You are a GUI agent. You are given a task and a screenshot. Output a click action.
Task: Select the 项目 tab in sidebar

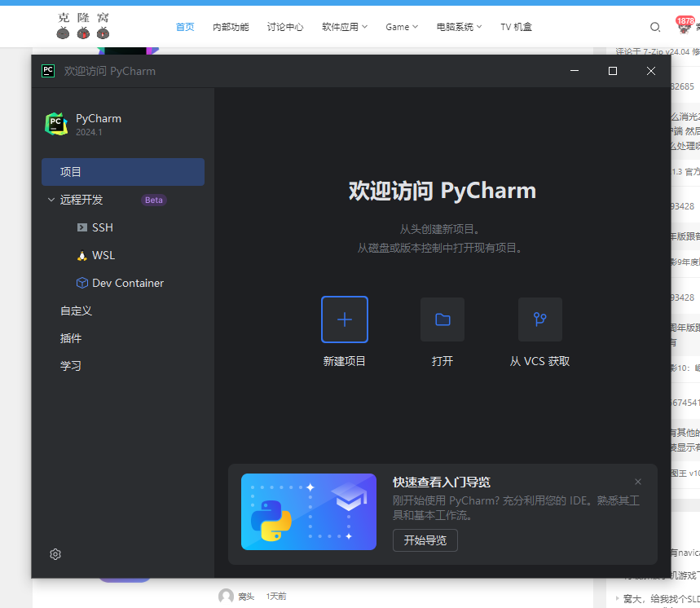coord(123,172)
